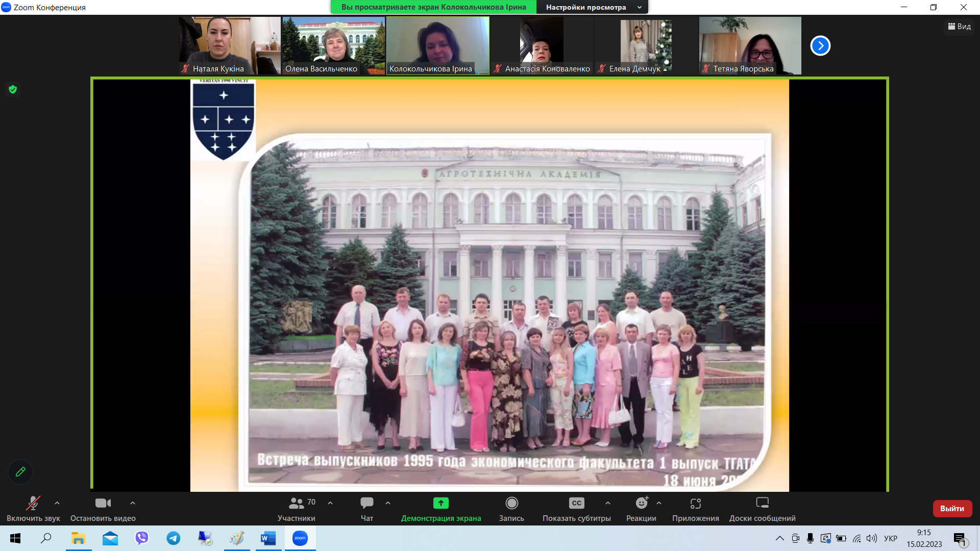Click the green Share Screen icon

pyautogui.click(x=440, y=503)
